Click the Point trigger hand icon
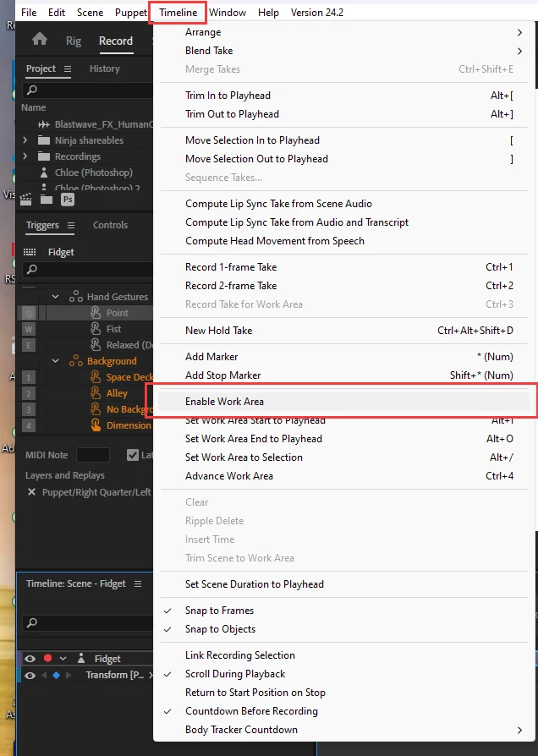 [x=96, y=313]
